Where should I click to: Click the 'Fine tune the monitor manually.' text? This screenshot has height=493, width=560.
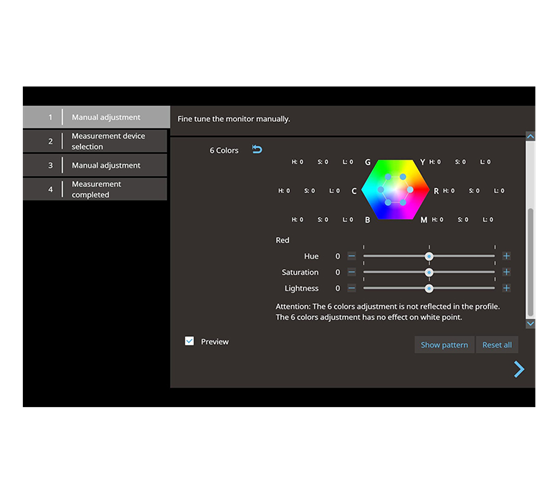234,119
